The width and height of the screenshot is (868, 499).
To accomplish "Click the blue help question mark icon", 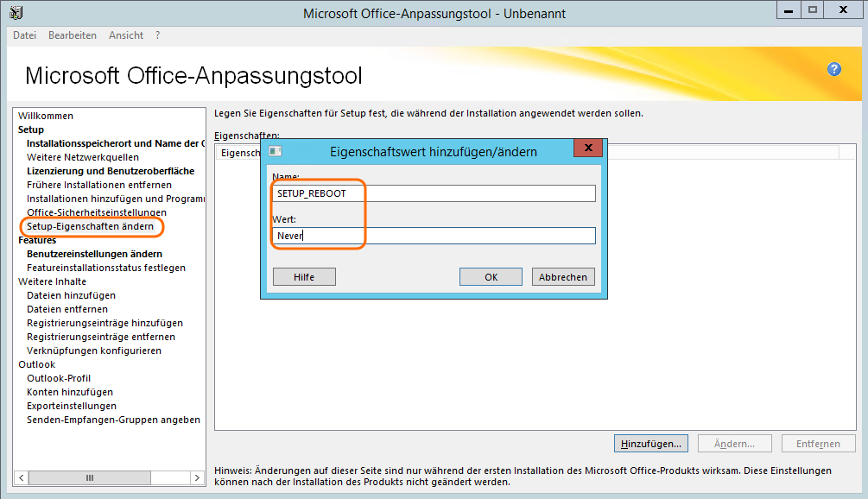I will 833,70.
